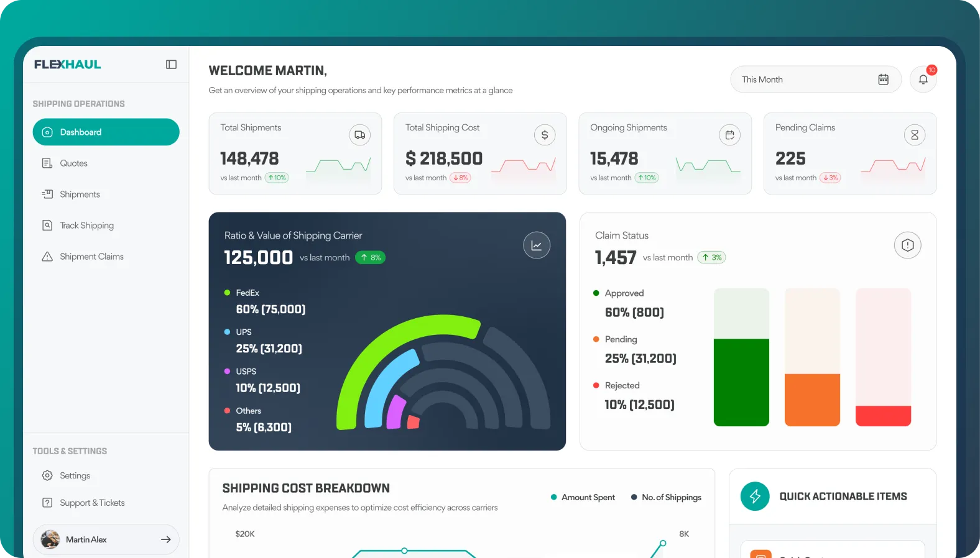Click the purple USPS arc in chart

[x=395, y=413]
